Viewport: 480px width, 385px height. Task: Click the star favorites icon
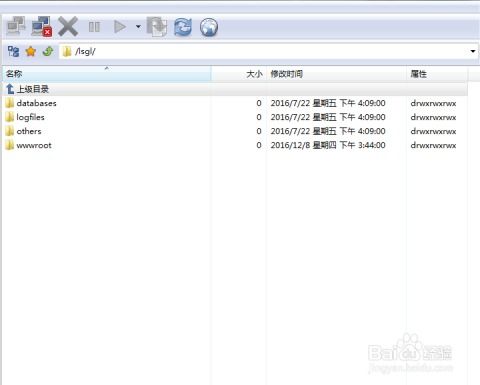31,51
